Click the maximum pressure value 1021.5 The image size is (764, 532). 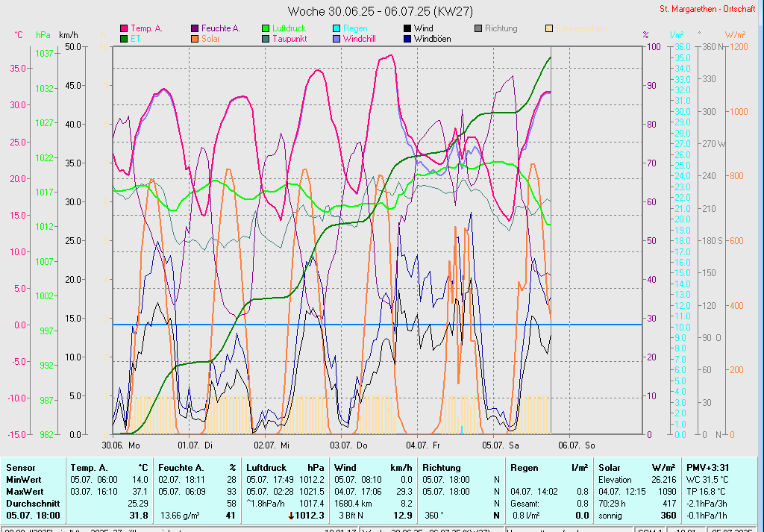point(313,492)
